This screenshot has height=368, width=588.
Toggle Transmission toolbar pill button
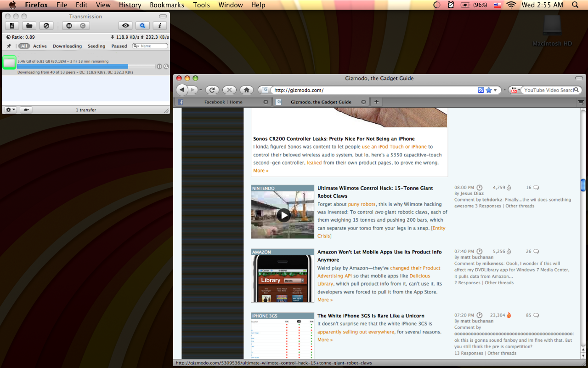click(x=163, y=16)
